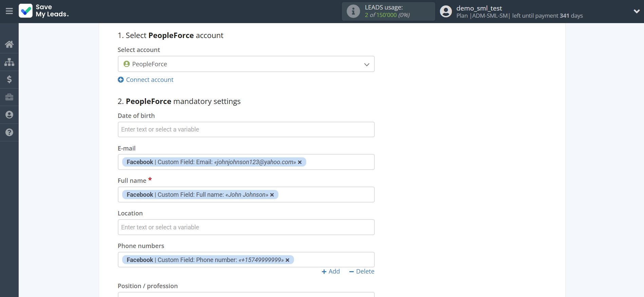Go to the home sidebar icon
The height and width of the screenshot is (297, 644).
pyautogui.click(x=9, y=44)
